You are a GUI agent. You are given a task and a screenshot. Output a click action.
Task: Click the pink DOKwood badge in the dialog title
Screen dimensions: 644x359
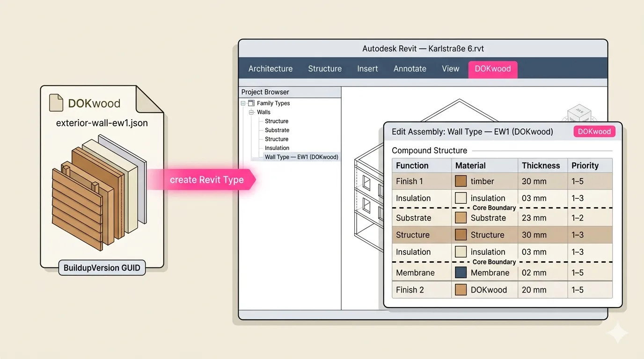[594, 131]
